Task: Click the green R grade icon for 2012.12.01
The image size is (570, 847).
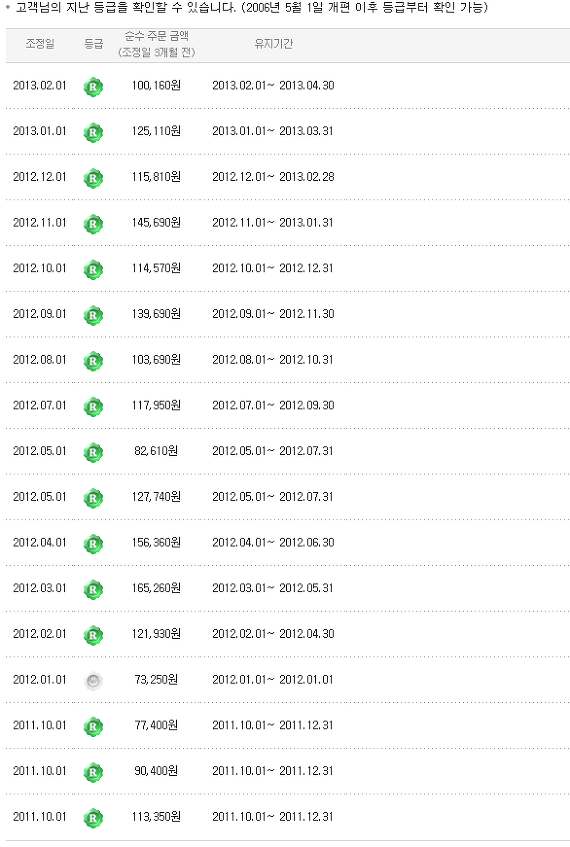Action: pyautogui.click(x=93, y=178)
